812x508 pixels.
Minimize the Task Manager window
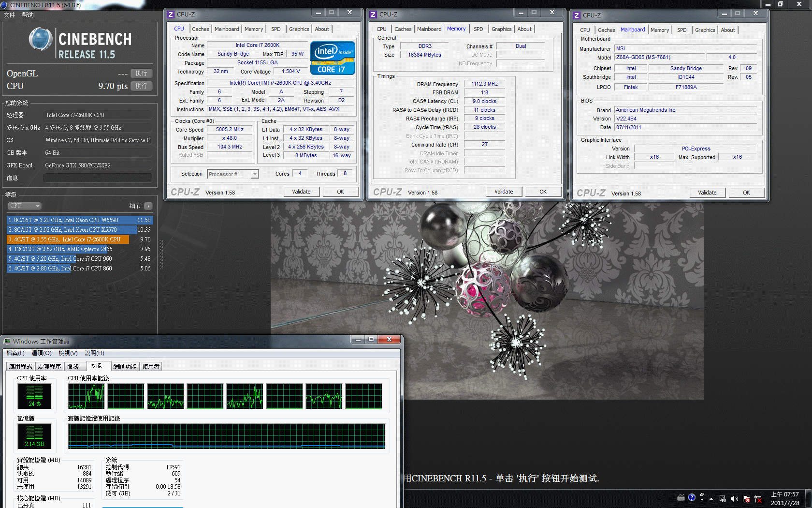coord(358,340)
